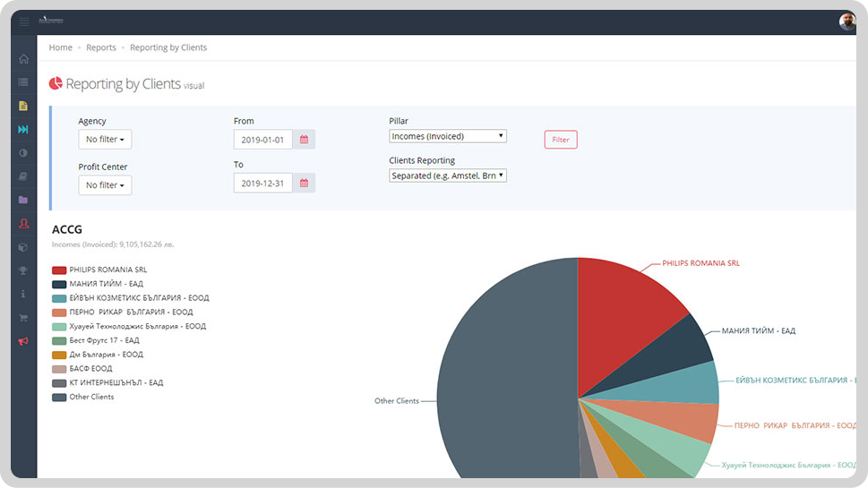868x488 pixels.
Task: Click Reporting by Clients breadcrumb
Action: click(x=168, y=47)
